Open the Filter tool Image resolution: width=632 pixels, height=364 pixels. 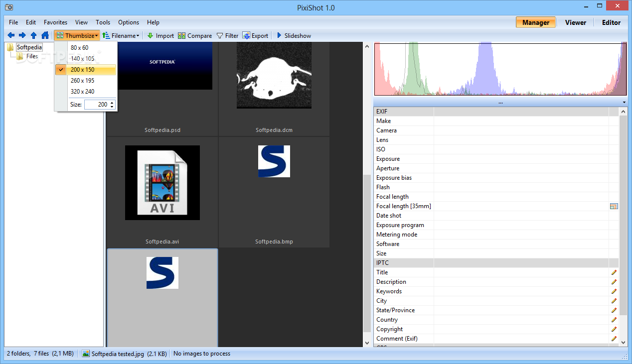(x=227, y=35)
